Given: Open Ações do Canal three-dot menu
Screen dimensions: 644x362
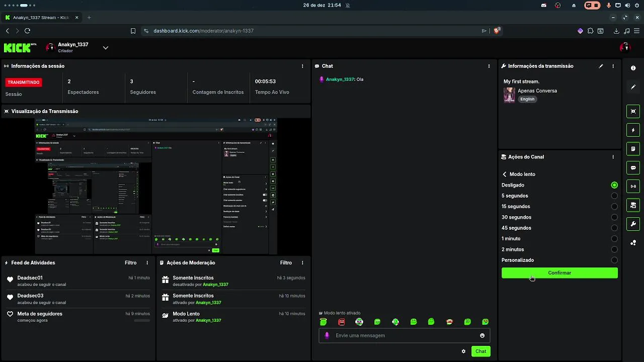Looking at the screenshot, I should pos(613,157).
